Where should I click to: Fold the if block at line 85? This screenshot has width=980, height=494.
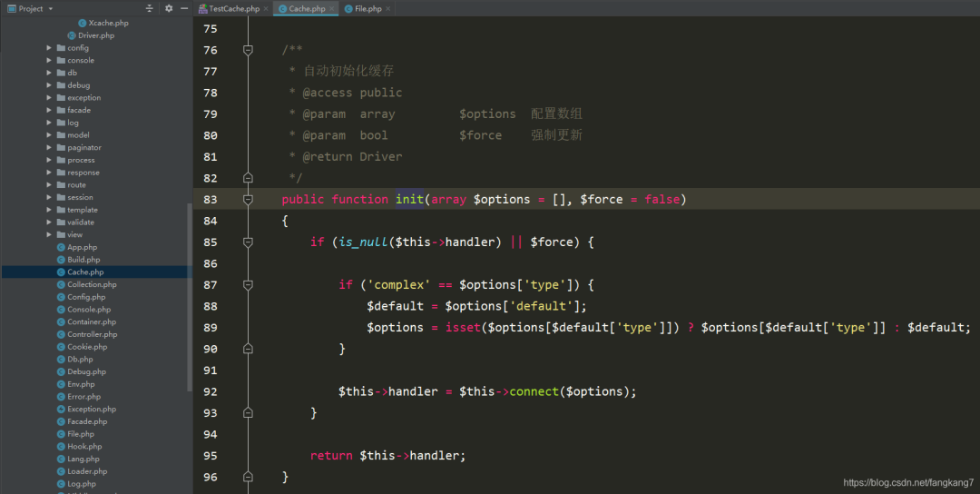[248, 242]
